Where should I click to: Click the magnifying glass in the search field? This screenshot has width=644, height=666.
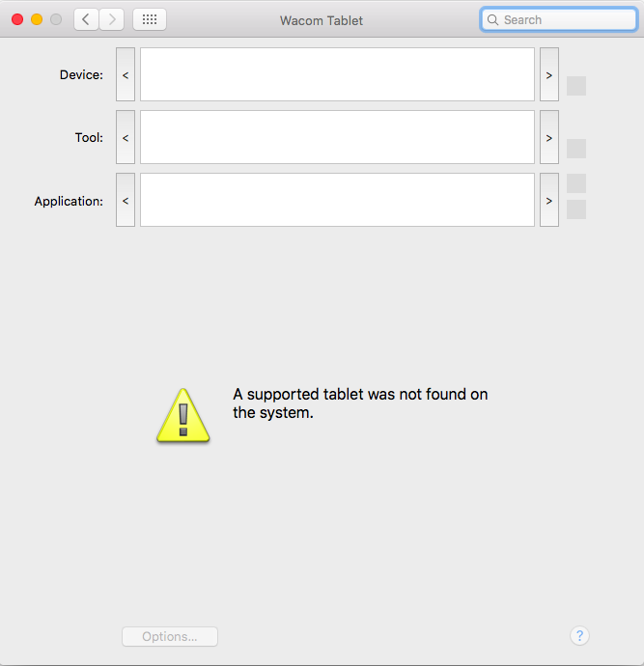point(492,20)
